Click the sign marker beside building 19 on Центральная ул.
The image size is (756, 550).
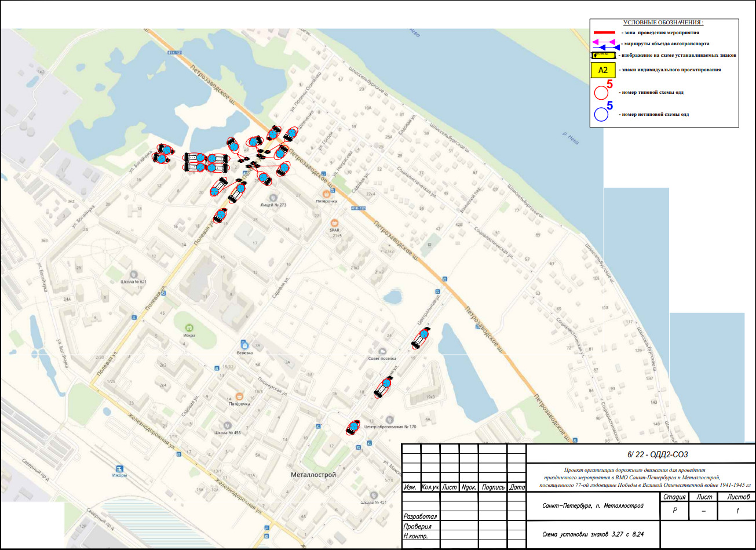point(421,338)
